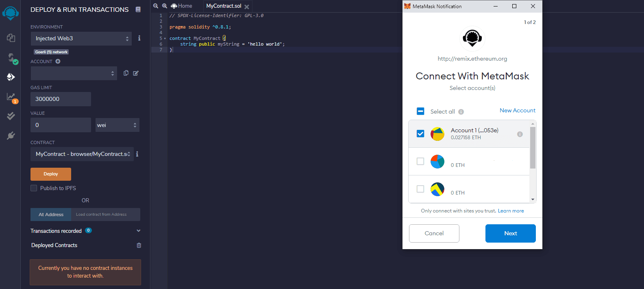
Task: Click the second account's red-blue avatar
Action: click(437, 162)
